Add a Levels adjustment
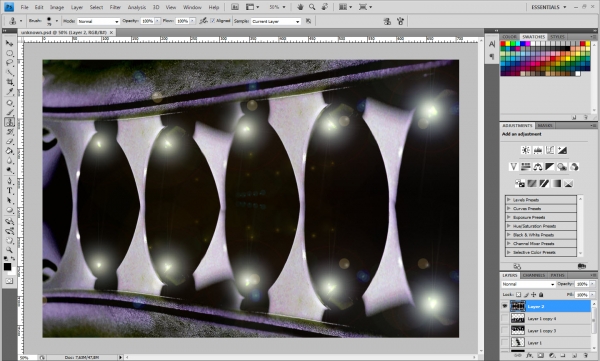This screenshot has width=600, height=361. (x=538, y=150)
